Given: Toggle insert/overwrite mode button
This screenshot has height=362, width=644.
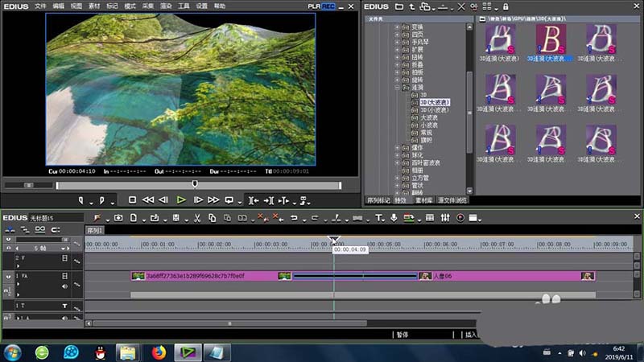Looking at the screenshot, I should click(x=10, y=229).
